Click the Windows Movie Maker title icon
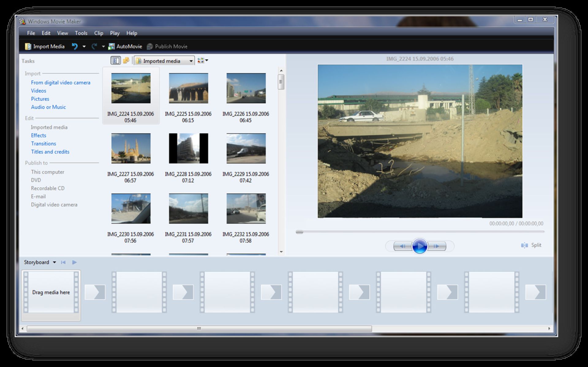The image size is (588, 367). click(22, 21)
